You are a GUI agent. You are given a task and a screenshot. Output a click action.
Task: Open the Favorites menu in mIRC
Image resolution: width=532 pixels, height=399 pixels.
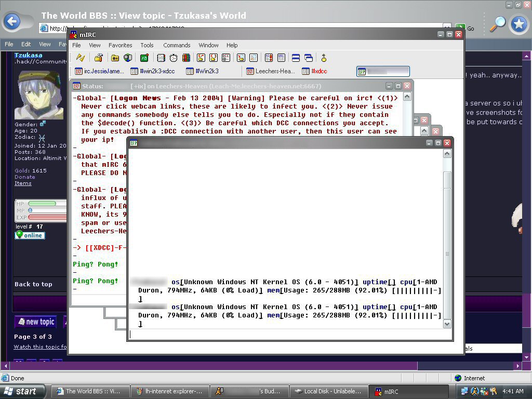120,45
